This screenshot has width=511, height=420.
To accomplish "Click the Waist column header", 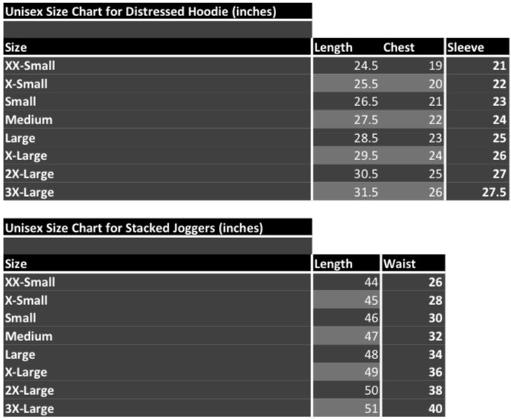I will click(400, 264).
